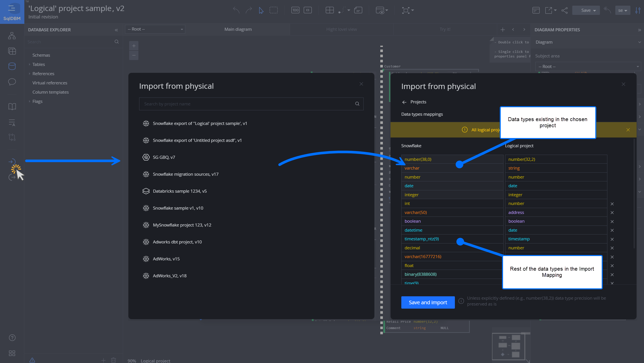
Task: Open the comments speech bubble in the sidebar
Action: point(12,82)
